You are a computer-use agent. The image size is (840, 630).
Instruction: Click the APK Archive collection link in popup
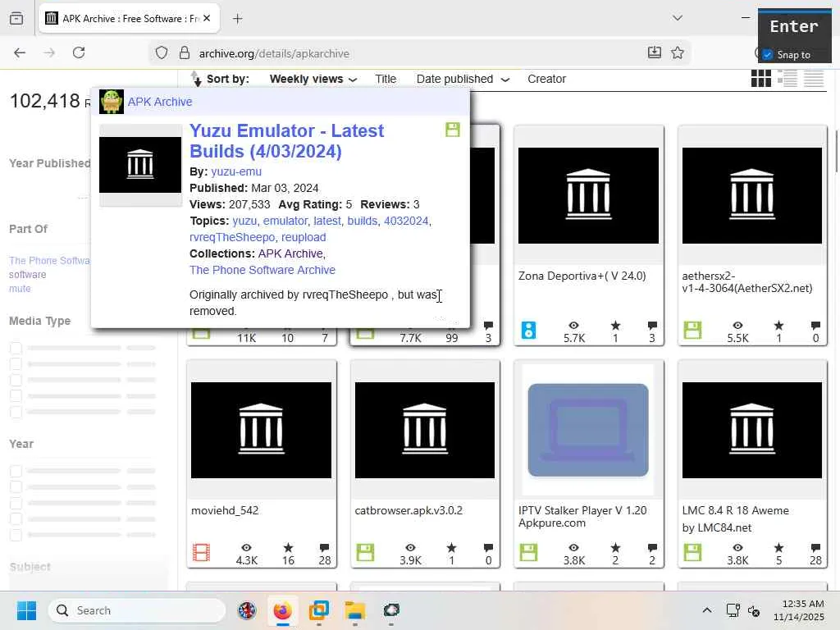(160, 102)
